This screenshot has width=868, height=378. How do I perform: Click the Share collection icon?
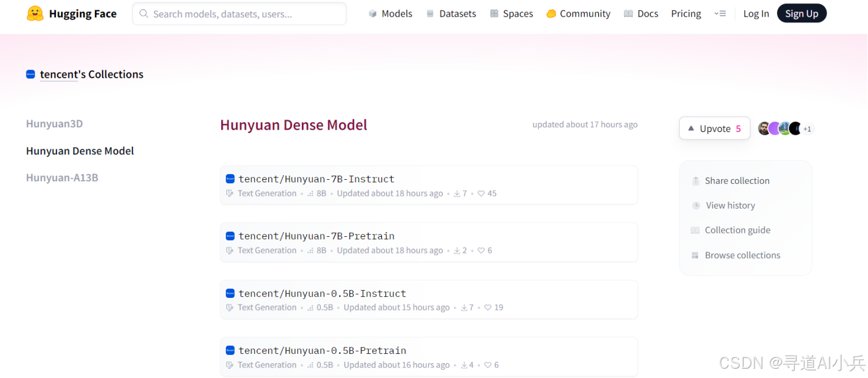696,181
